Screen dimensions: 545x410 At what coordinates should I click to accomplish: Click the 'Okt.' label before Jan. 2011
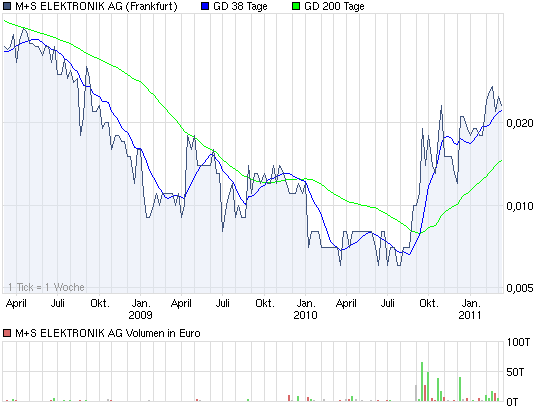click(429, 303)
